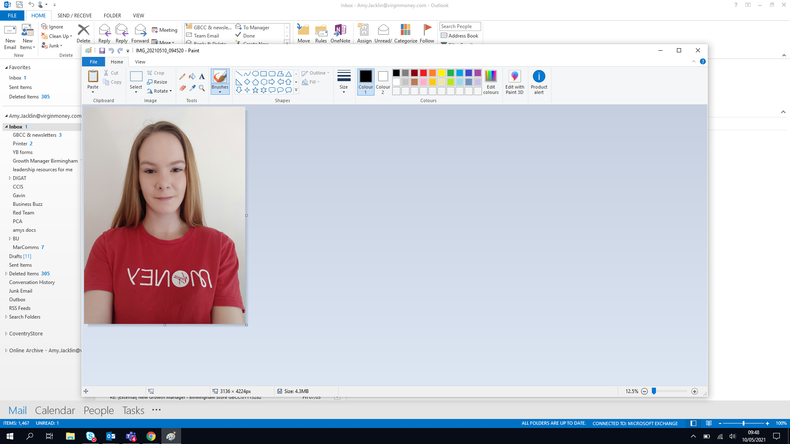The height and width of the screenshot is (444, 790).
Task: Switch to Calendar in Outlook navigation
Action: point(54,410)
